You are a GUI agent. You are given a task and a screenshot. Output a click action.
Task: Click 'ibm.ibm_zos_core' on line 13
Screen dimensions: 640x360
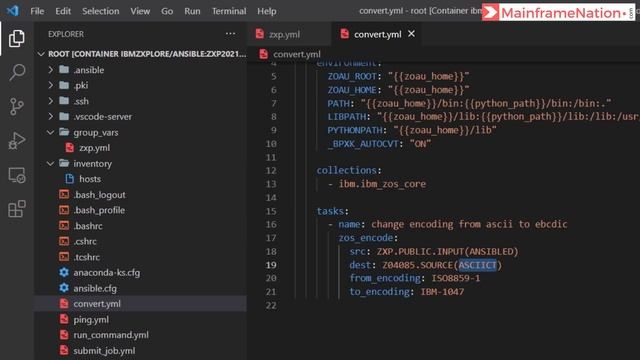[x=382, y=184]
